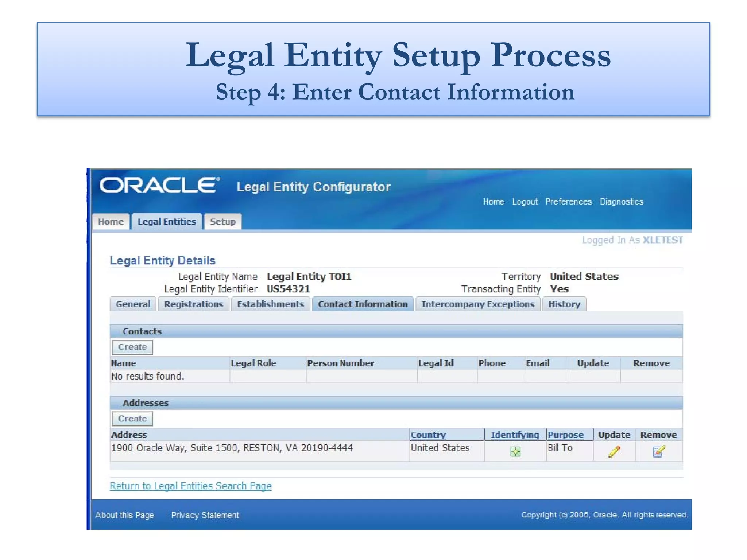Click Create button under Addresses

[x=132, y=419]
